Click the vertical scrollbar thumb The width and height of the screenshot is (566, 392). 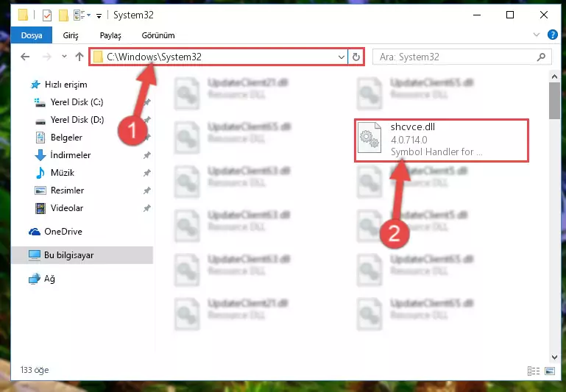[x=554, y=101]
